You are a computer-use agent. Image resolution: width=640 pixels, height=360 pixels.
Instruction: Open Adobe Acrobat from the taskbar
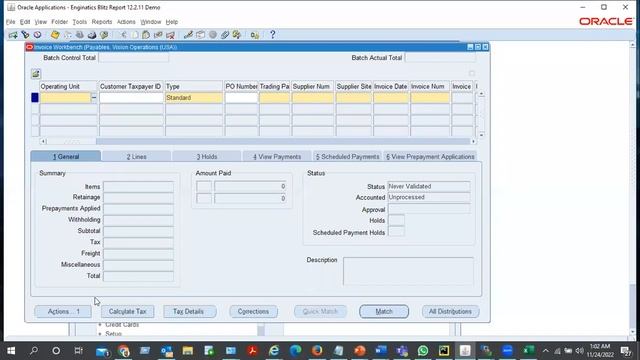click(252, 350)
